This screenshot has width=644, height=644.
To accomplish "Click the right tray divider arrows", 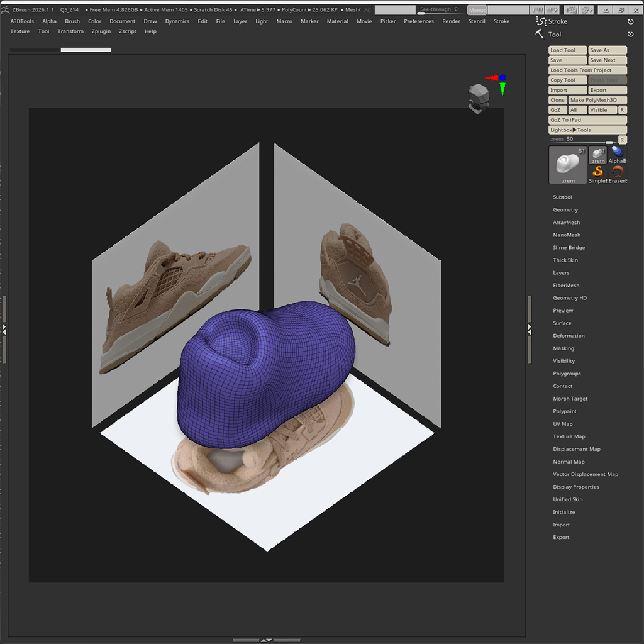I will pyautogui.click(x=530, y=328).
